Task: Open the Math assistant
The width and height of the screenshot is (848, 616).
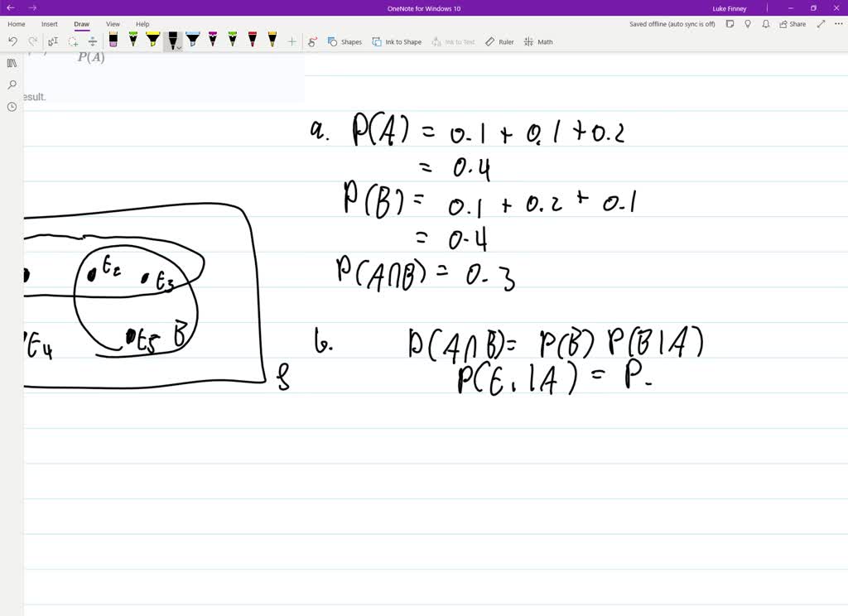Action: pyautogui.click(x=537, y=41)
